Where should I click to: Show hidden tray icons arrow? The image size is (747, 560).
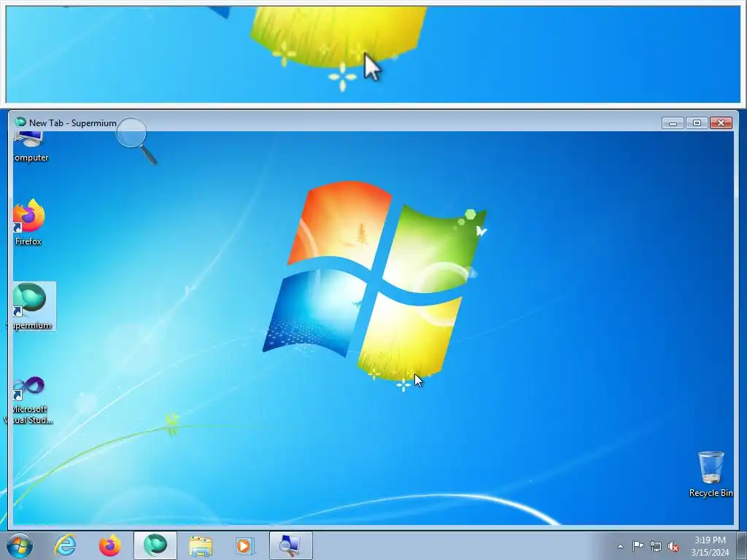(x=620, y=546)
